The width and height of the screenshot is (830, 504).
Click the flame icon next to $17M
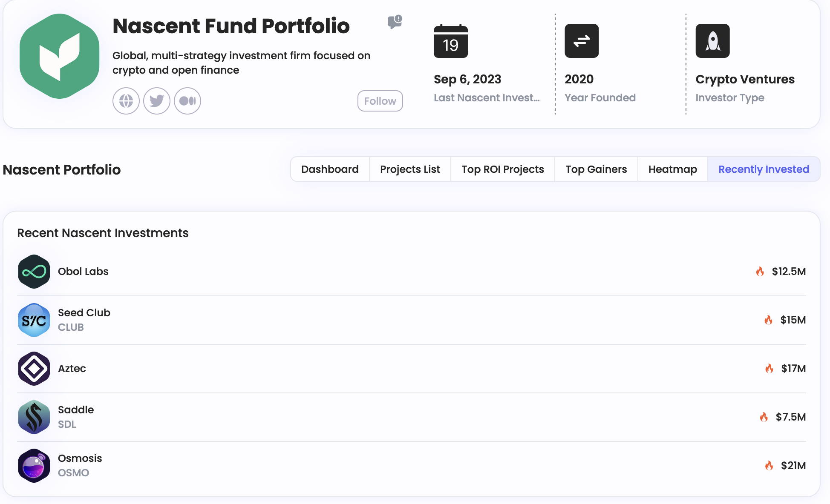point(769,369)
